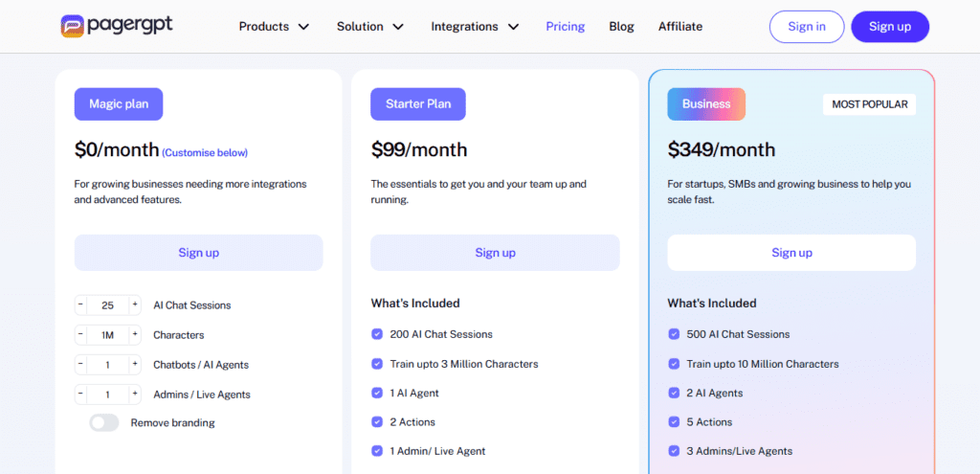The width and height of the screenshot is (980, 474).
Task: Click checkmark next to 2 Actions
Action: pos(377,421)
